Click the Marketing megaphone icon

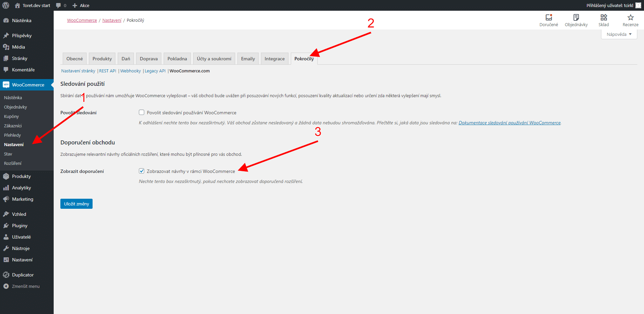[6, 199]
